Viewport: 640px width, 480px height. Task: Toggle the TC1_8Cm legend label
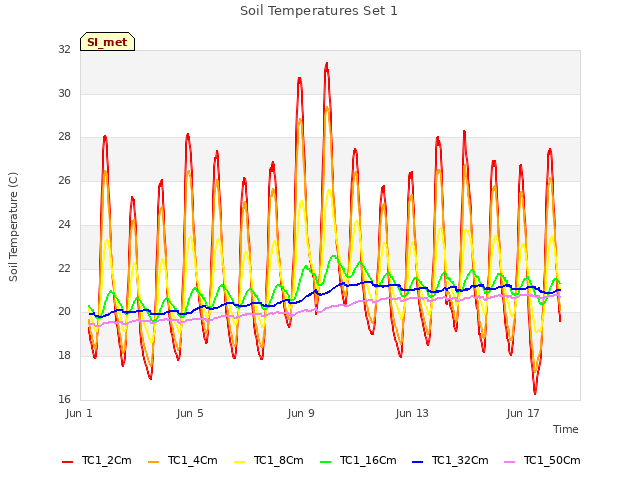click(279, 460)
